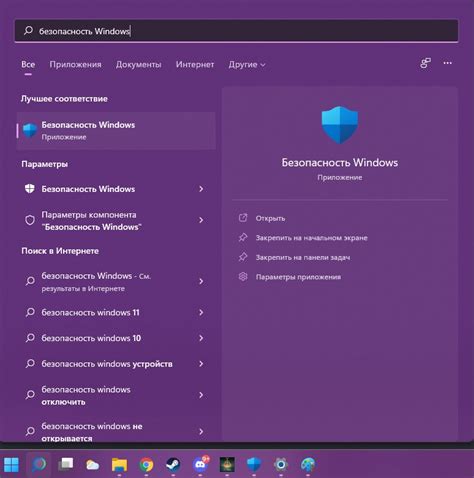Screen dimensions: 474x478
Task: Click "Открыть" in the preview pane
Action: (270, 218)
